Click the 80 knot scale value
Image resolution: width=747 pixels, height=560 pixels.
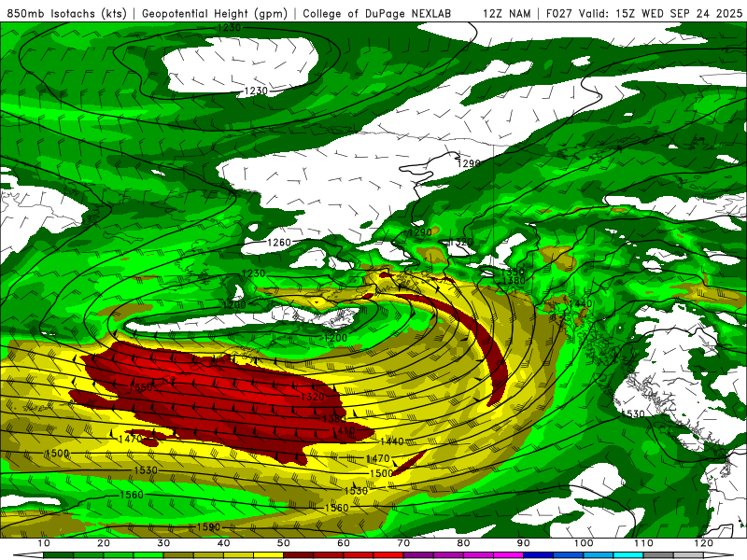pos(463,543)
